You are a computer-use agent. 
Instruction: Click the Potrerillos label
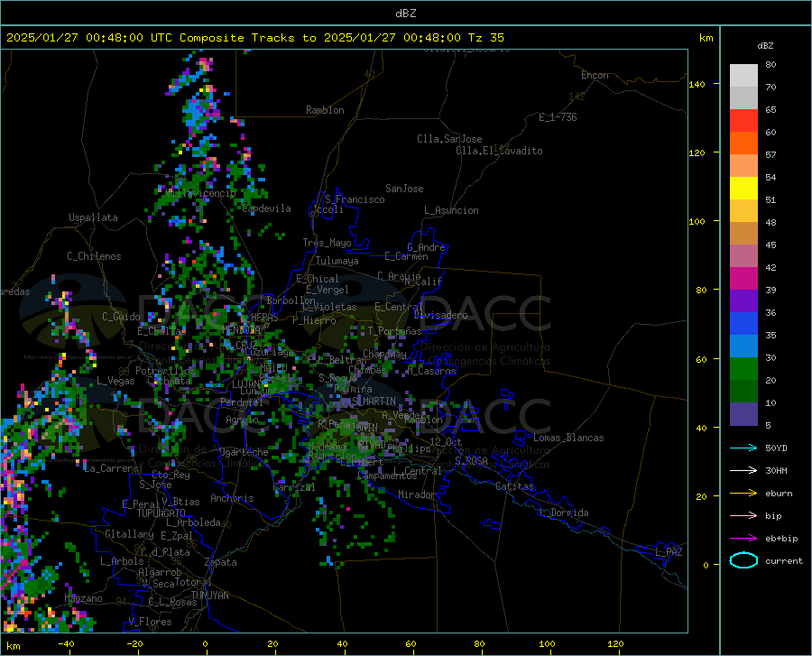click(165, 371)
